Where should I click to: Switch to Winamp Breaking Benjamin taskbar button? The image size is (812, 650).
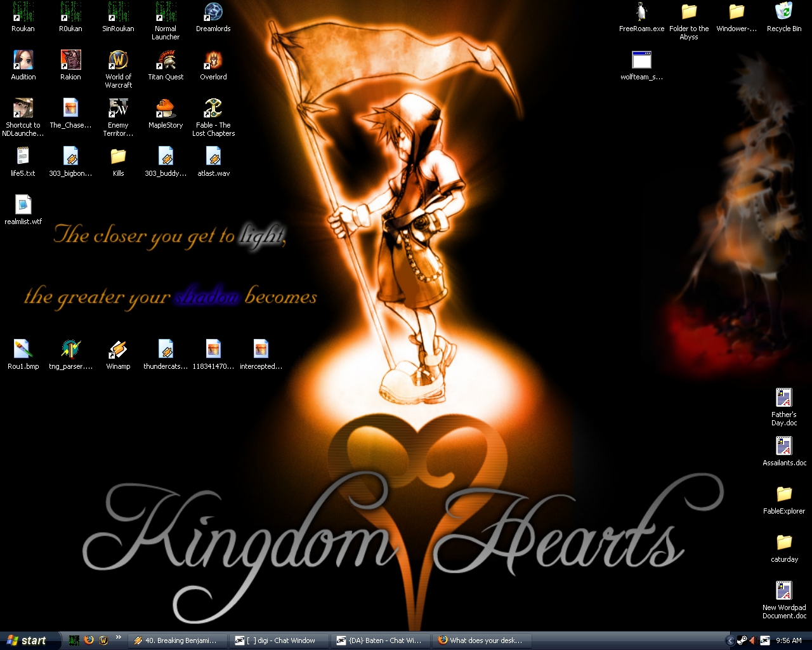(x=177, y=640)
